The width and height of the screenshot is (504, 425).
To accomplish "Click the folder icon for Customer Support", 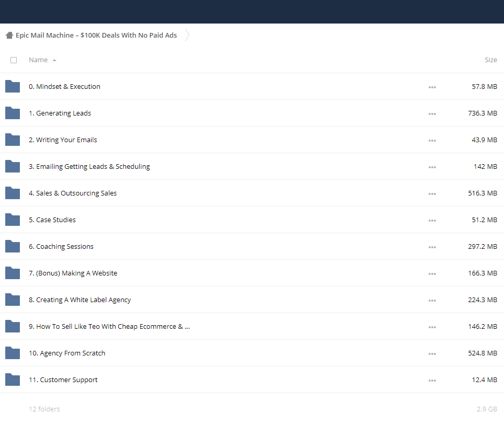I will (13, 380).
